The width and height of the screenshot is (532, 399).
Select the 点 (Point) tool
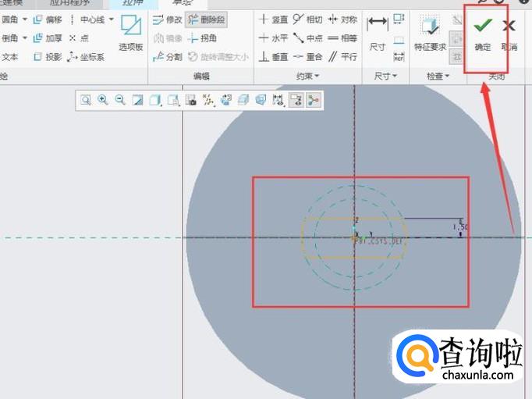(79, 38)
